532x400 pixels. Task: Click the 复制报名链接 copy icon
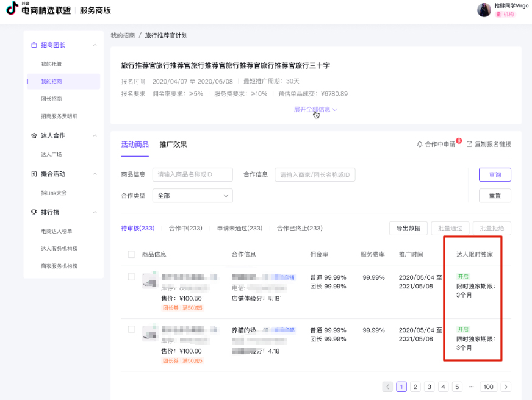point(469,145)
